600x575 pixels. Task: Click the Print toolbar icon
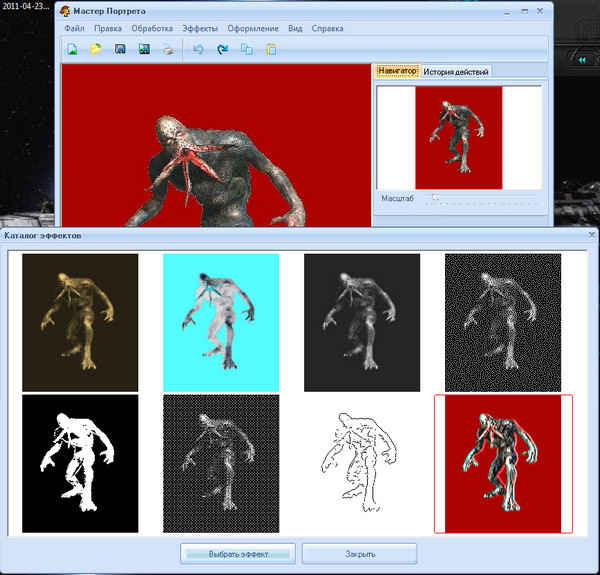click(169, 49)
